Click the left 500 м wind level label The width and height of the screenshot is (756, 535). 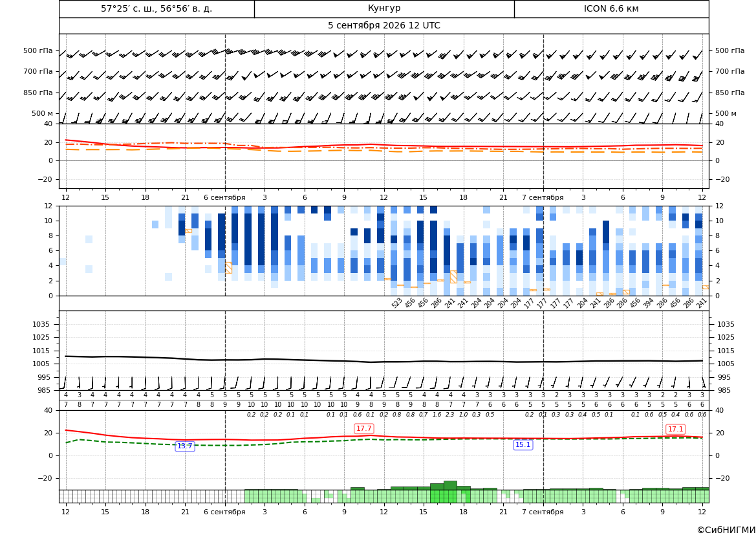42,113
